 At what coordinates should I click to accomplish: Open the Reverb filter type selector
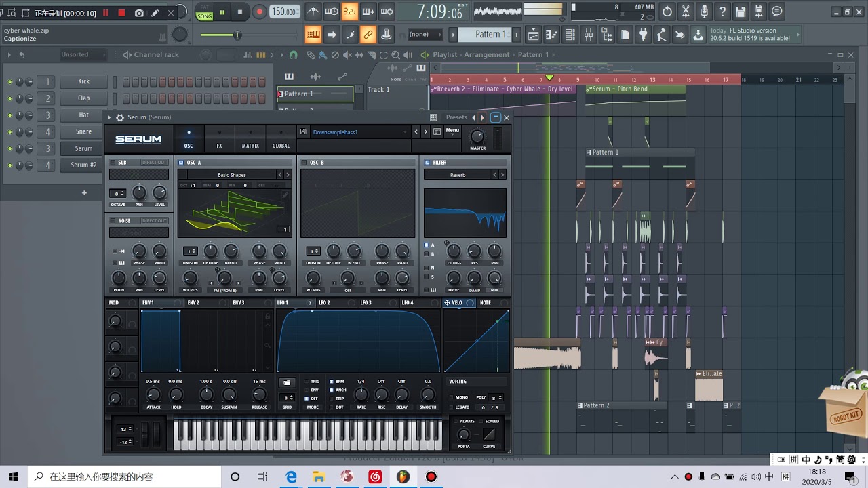point(458,175)
